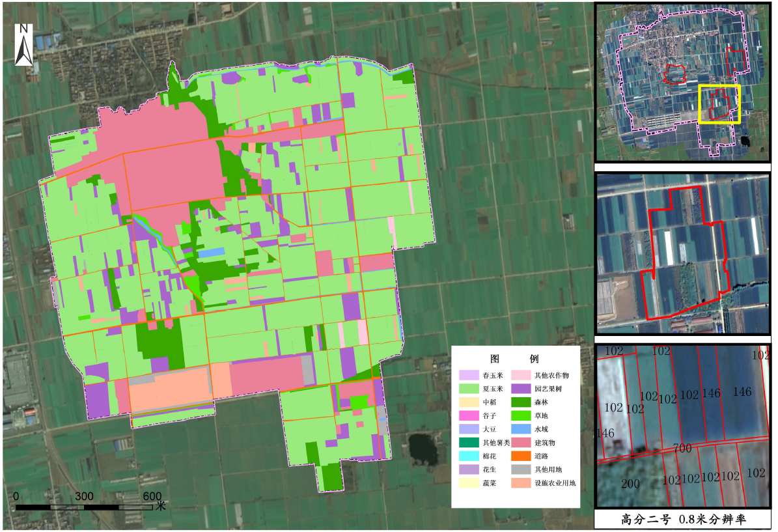Viewport: 778px width, 532px height.
Task: Click the 图例 legend title
Action: 514,359
